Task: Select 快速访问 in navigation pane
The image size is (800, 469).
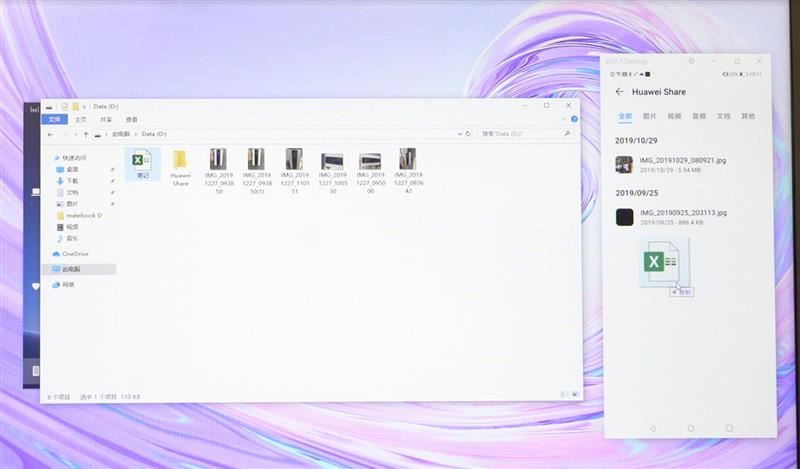Action: tap(74, 158)
